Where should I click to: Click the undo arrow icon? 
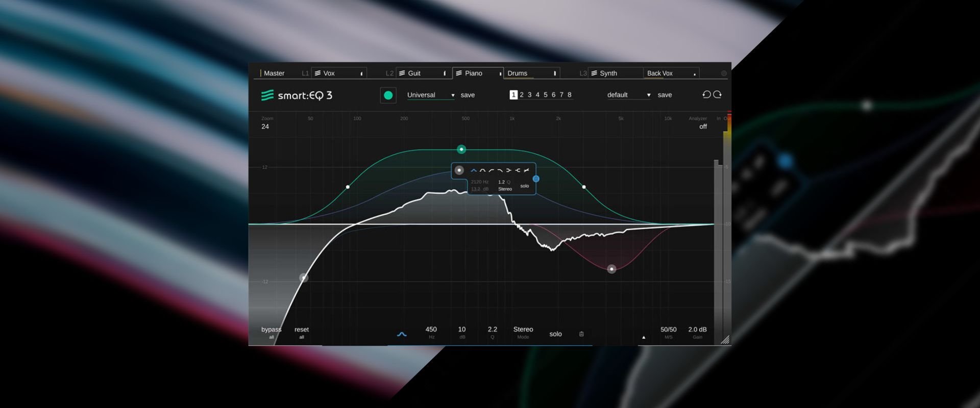coord(706,94)
